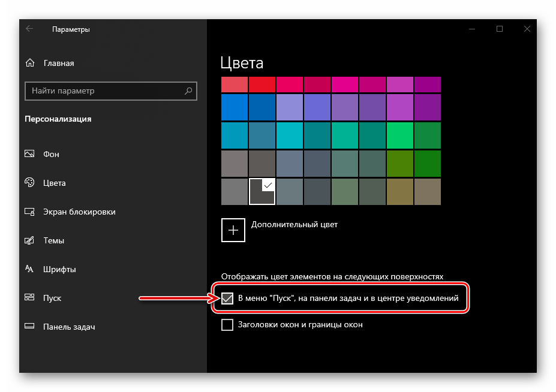Uncheck the В меню "Пуск" checkbox
This screenshot has height=392, width=556.
pos(227,298)
